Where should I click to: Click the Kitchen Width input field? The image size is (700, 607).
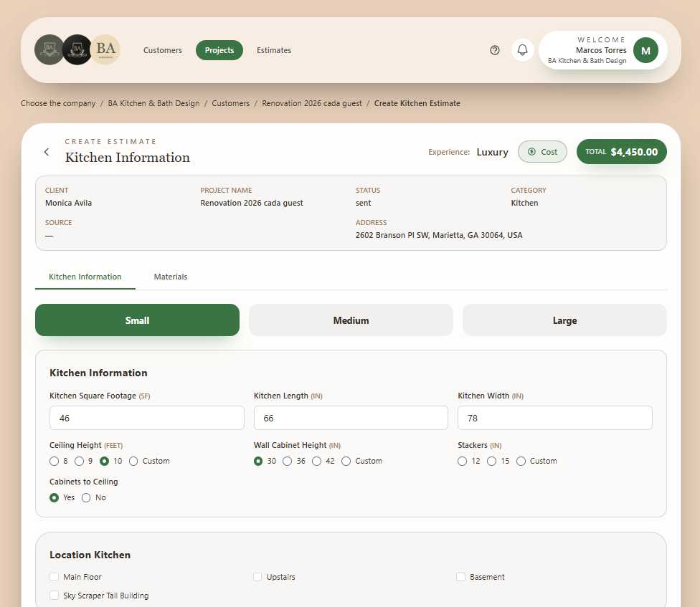tap(555, 418)
